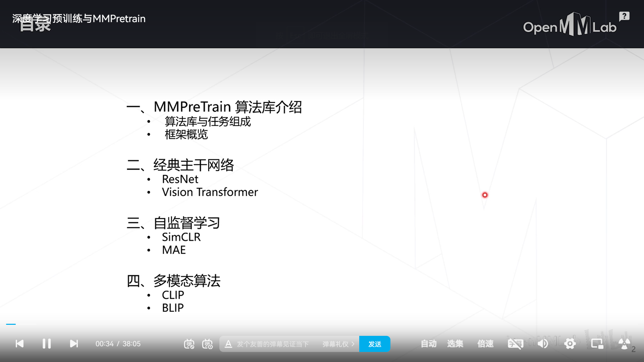The image size is (644, 362).
Task: Seek using the video progress bar
Action: tap(322, 324)
